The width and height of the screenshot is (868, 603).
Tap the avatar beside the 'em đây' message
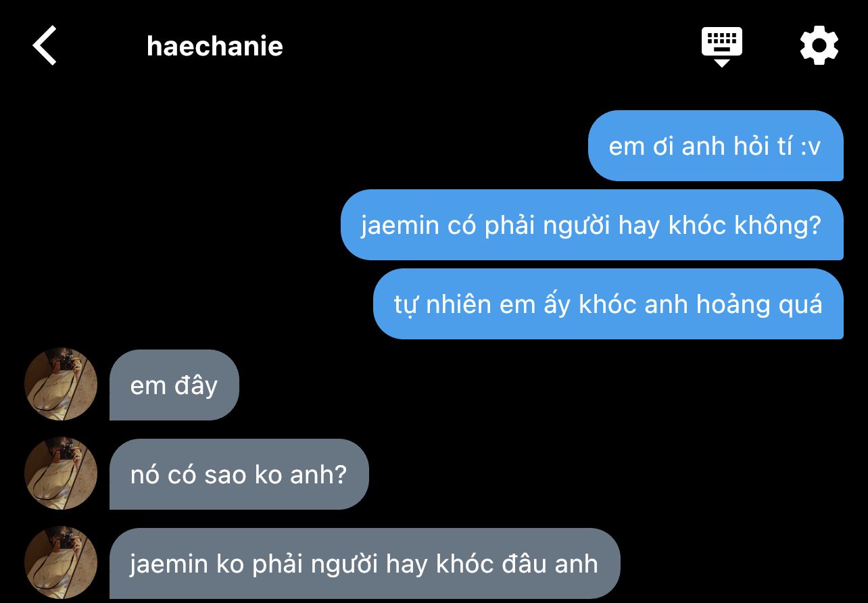(x=61, y=384)
